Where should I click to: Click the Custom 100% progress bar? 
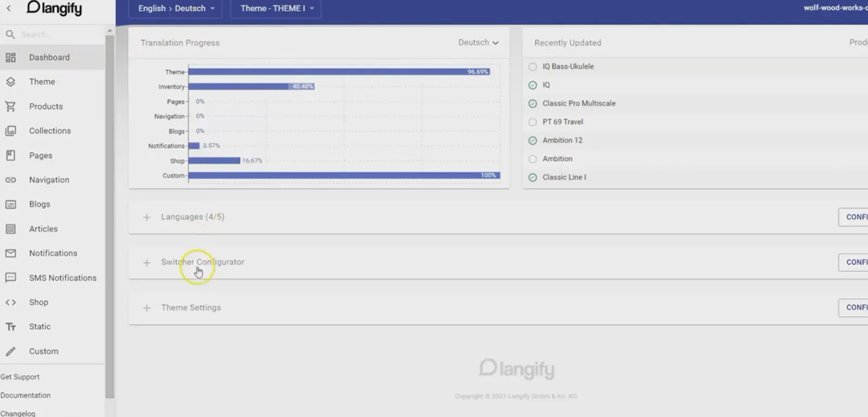344,175
